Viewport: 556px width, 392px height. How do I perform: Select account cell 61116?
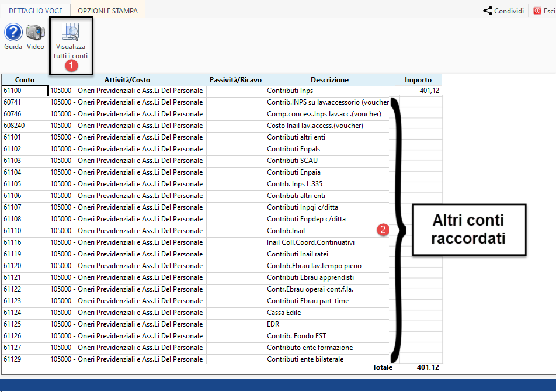(x=25, y=242)
